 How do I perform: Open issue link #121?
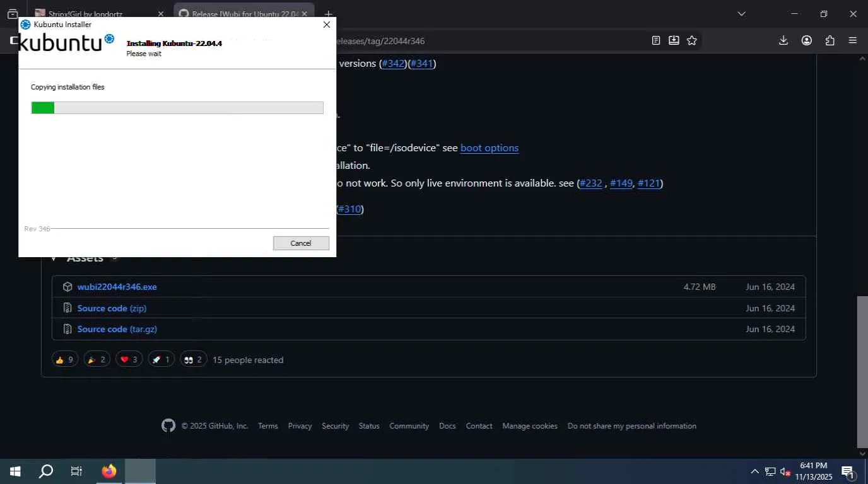[x=648, y=183]
